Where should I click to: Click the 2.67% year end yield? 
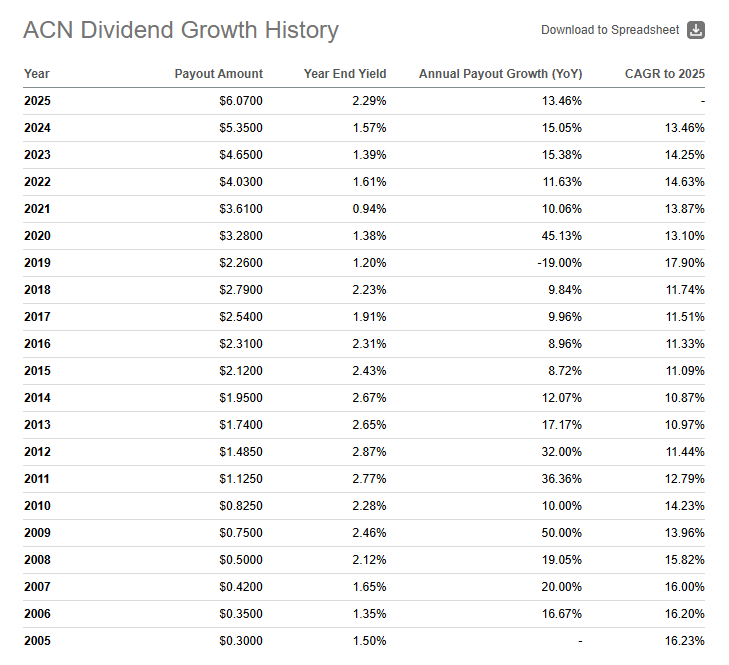pyautogui.click(x=369, y=398)
